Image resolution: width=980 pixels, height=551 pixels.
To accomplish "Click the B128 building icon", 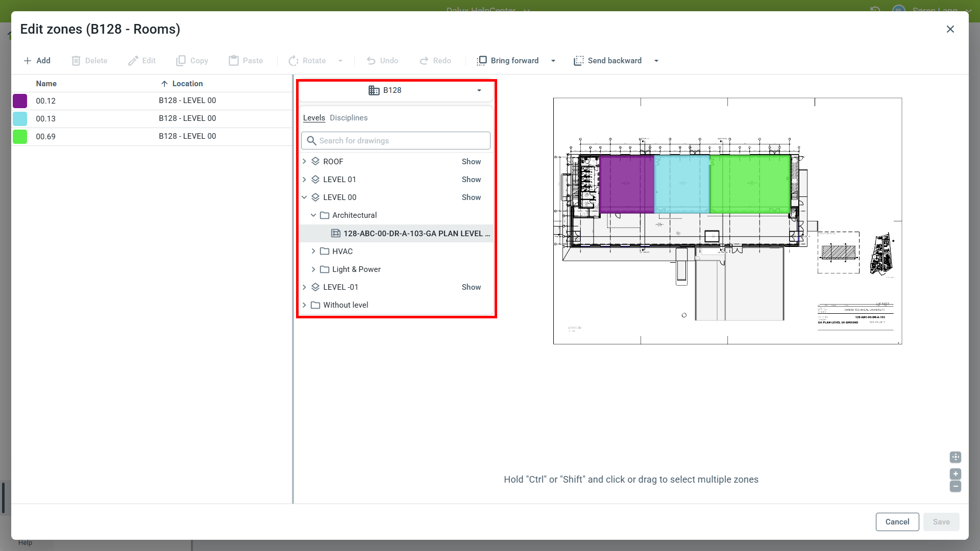I will point(374,90).
